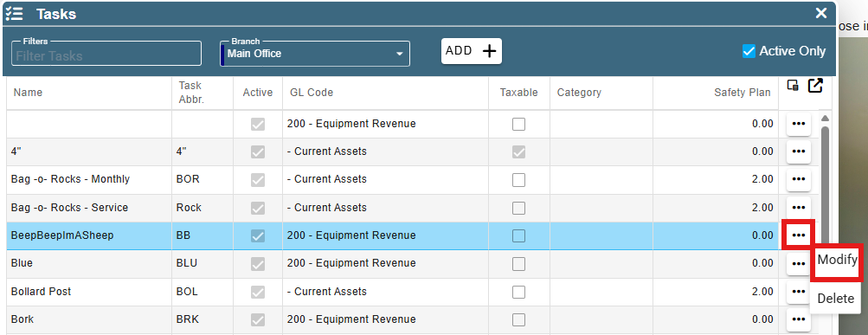Click the BOR abbreviation cell
The width and height of the screenshot is (868, 335).
coord(203,179)
